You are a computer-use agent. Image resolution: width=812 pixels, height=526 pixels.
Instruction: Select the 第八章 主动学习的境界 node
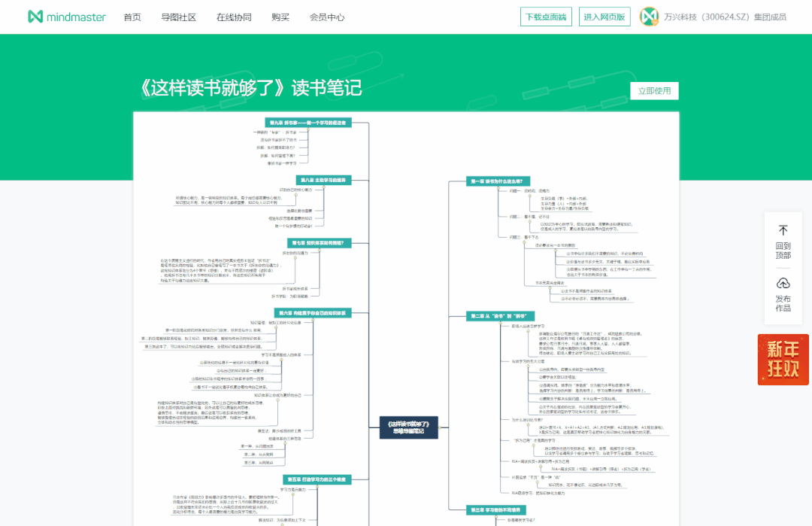(x=323, y=180)
